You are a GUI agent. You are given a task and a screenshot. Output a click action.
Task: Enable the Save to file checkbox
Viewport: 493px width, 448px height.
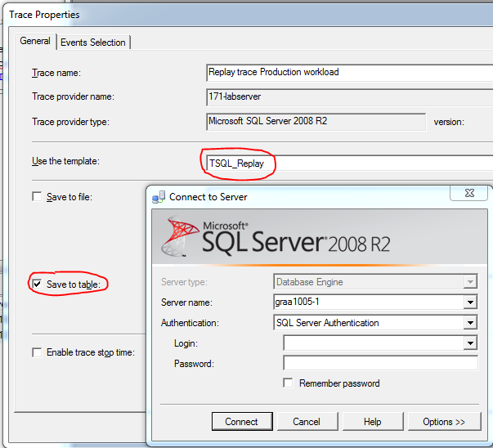pyautogui.click(x=37, y=197)
